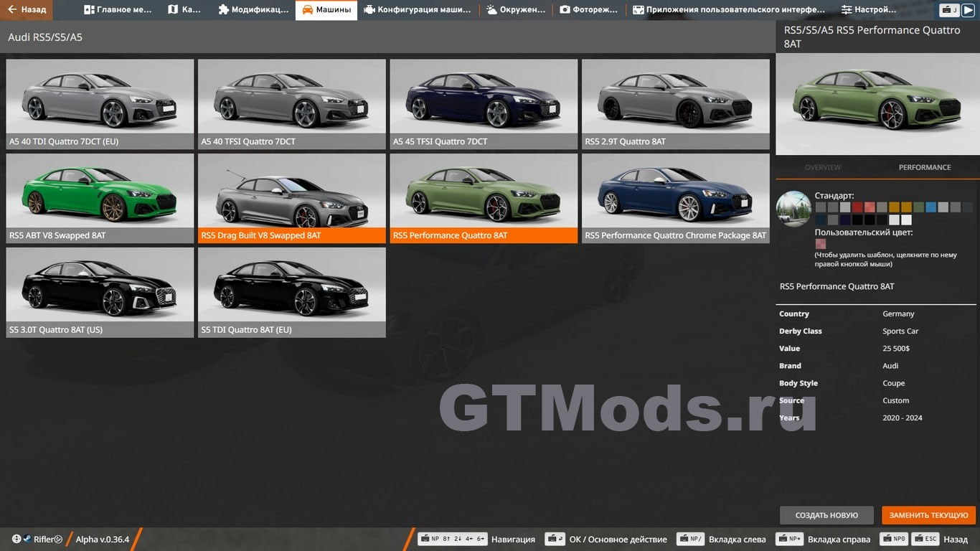Click the globe icon in bottom bar
Image resolution: width=980 pixels, height=551 pixels.
pos(17,539)
